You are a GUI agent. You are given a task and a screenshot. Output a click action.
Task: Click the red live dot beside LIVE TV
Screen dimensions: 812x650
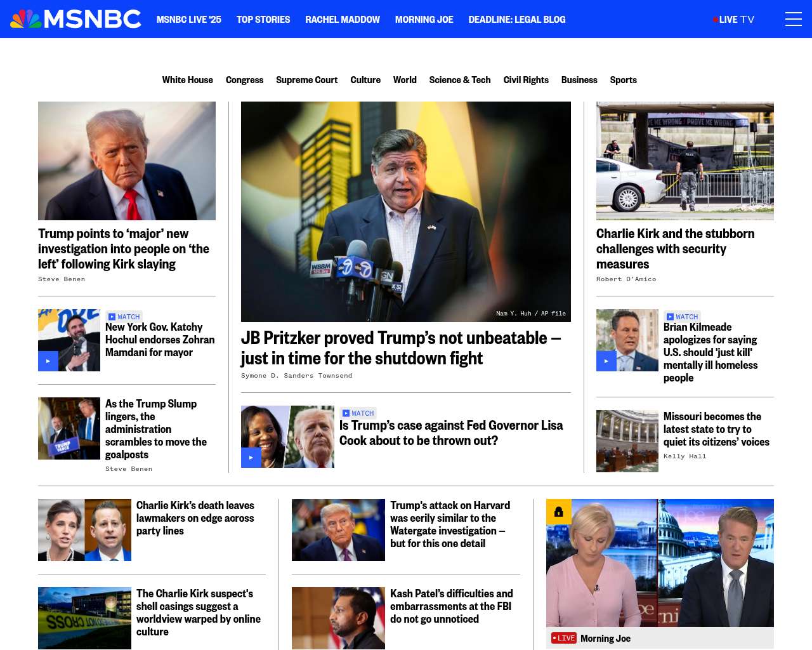tap(715, 20)
